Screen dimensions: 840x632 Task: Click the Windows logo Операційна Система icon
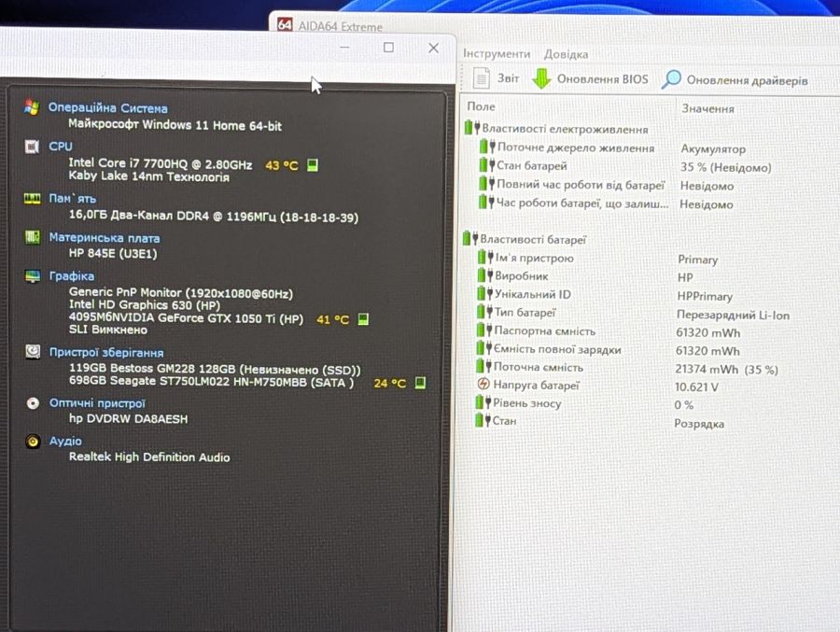pyautogui.click(x=31, y=107)
